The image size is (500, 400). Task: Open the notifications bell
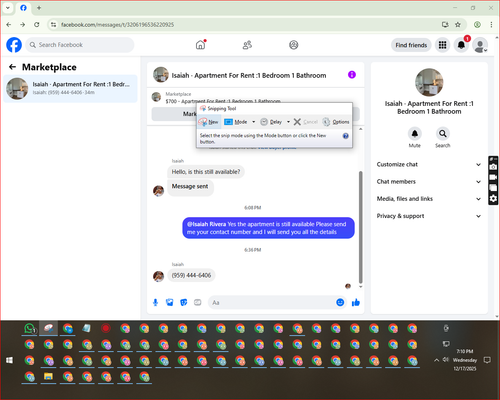point(461,45)
